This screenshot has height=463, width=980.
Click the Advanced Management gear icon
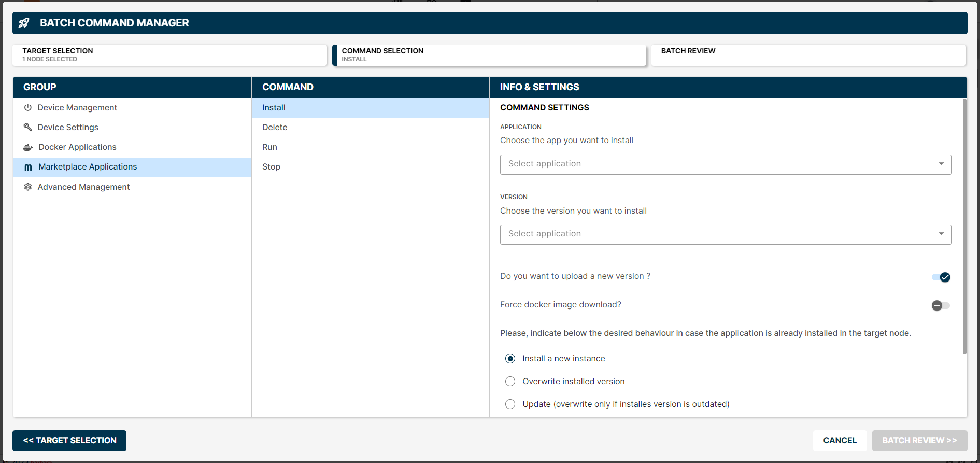coord(28,187)
